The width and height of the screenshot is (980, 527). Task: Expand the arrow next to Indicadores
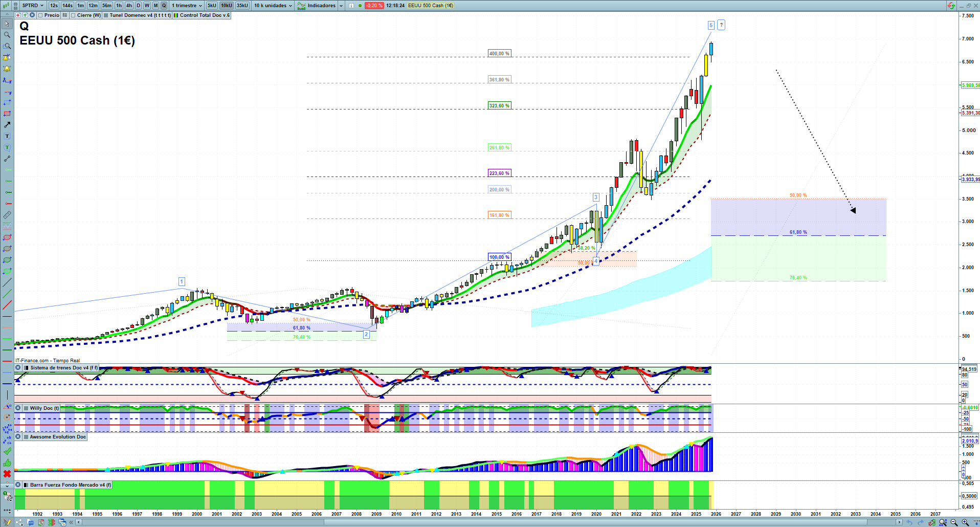point(341,6)
